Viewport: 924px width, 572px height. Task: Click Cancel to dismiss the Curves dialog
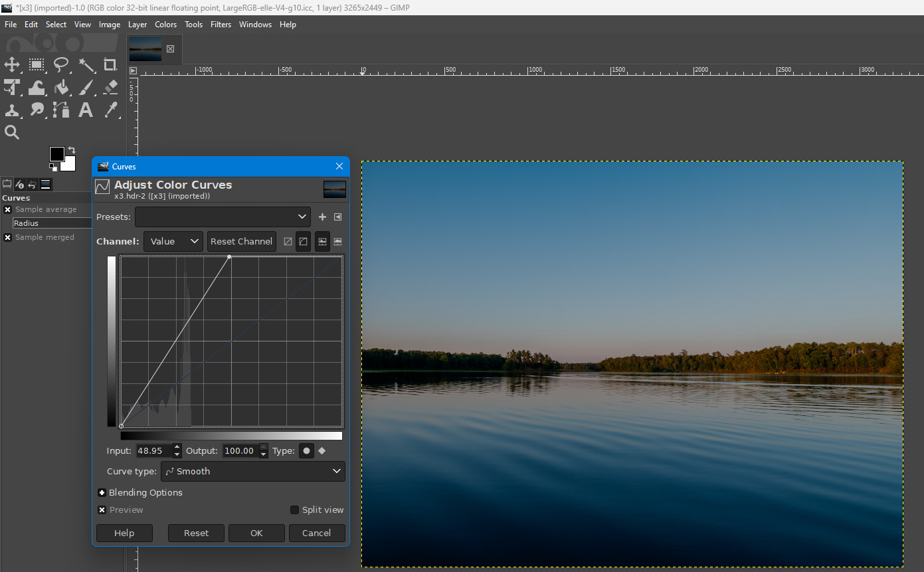click(x=317, y=533)
